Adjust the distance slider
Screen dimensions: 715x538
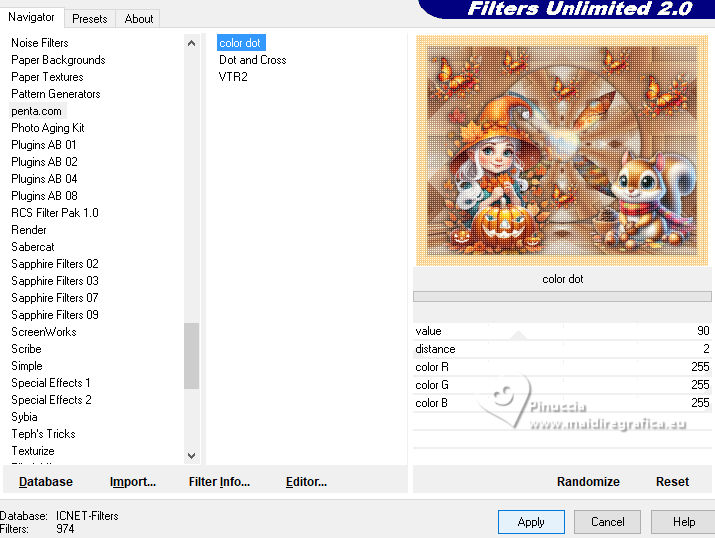pyautogui.click(x=562, y=349)
